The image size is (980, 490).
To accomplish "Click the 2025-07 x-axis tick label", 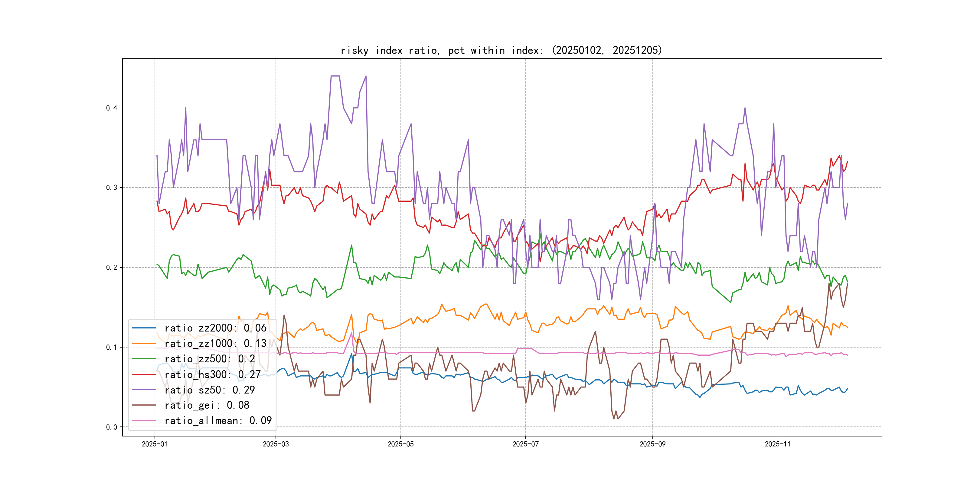I will click(525, 444).
